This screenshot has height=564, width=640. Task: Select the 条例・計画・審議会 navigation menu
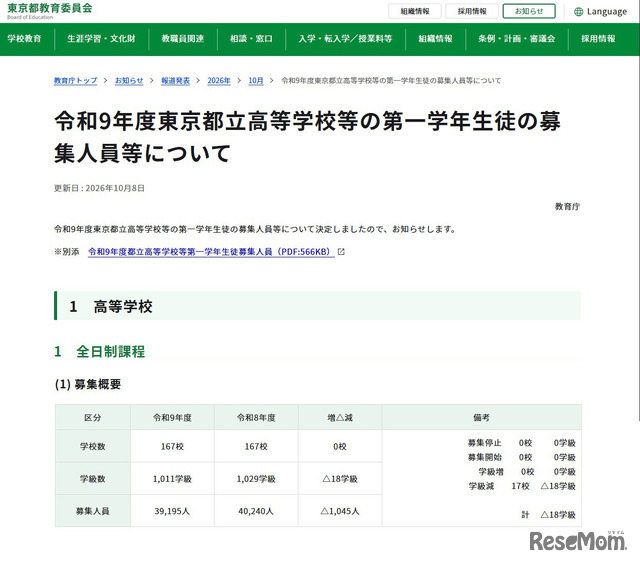pyautogui.click(x=517, y=39)
